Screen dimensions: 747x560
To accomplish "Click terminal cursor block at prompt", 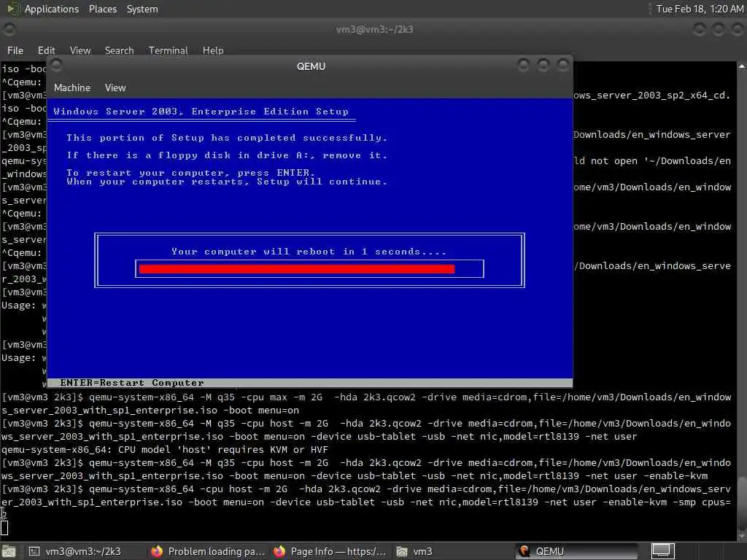I will coord(4,528).
